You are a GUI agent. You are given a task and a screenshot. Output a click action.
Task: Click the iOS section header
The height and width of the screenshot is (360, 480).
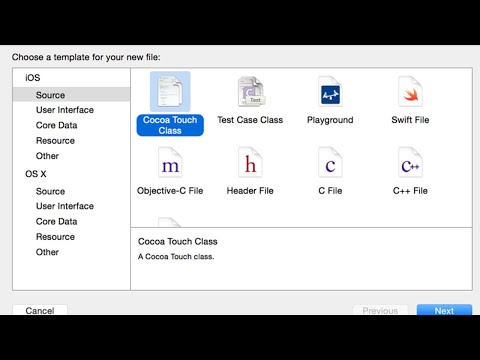(x=33, y=78)
